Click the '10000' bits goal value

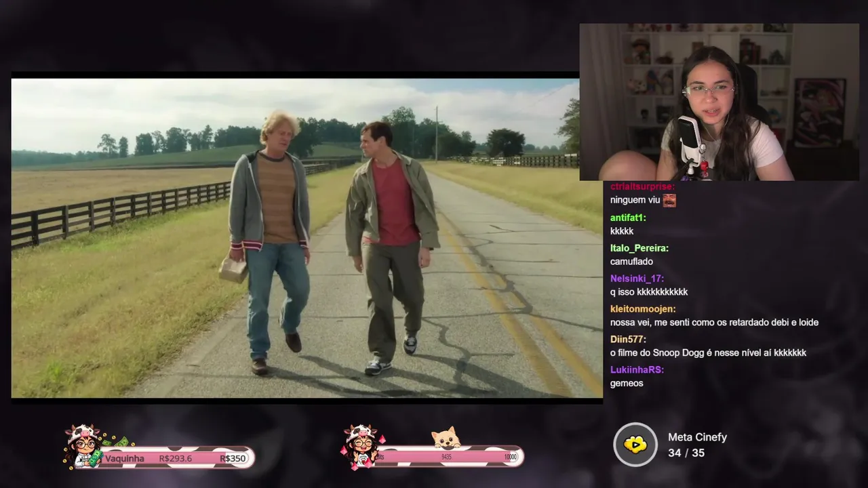coord(511,457)
